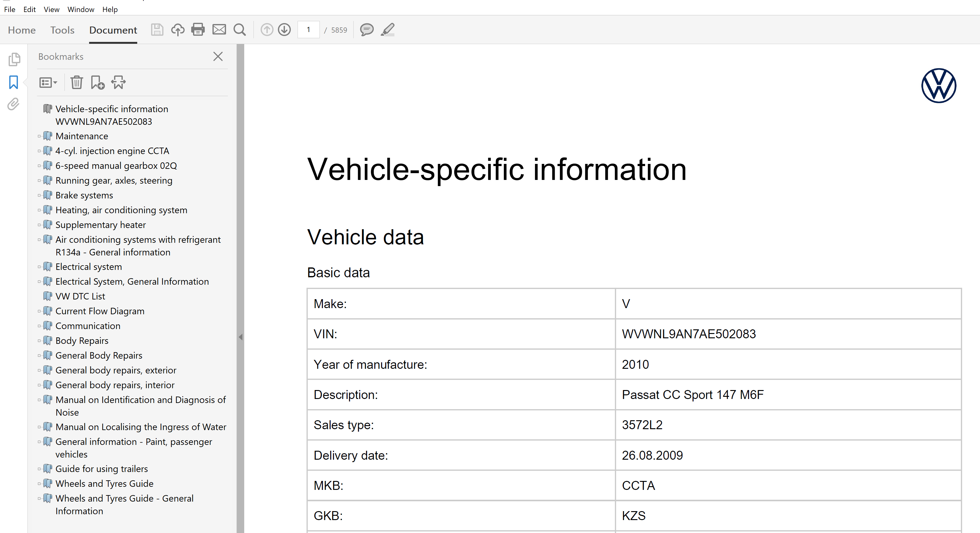Expand the Maintenance bookmark
Image resolution: width=980 pixels, height=533 pixels.
click(x=39, y=136)
